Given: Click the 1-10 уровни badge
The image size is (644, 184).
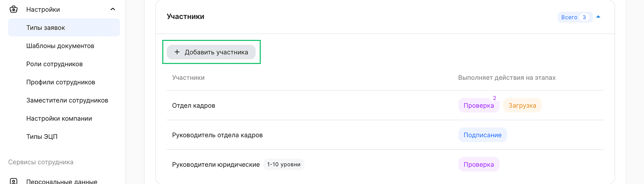Looking at the screenshot, I should coord(283,164).
